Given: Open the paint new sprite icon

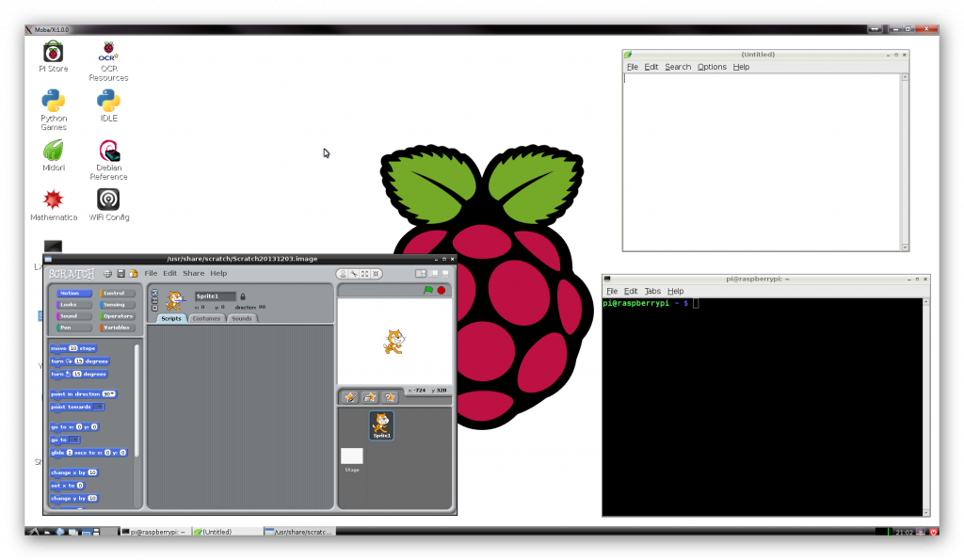Looking at the screenshot, I should coord(350,396).
